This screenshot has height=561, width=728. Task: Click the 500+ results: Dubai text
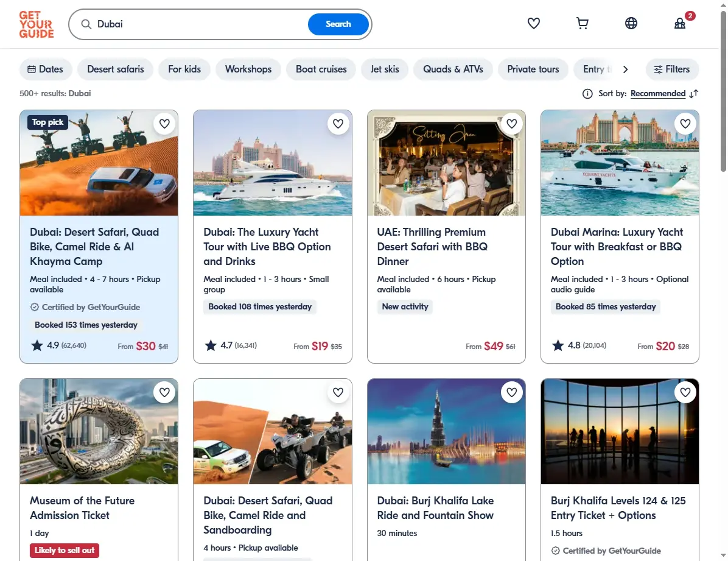pyautogui.click(x=55, y=93)
